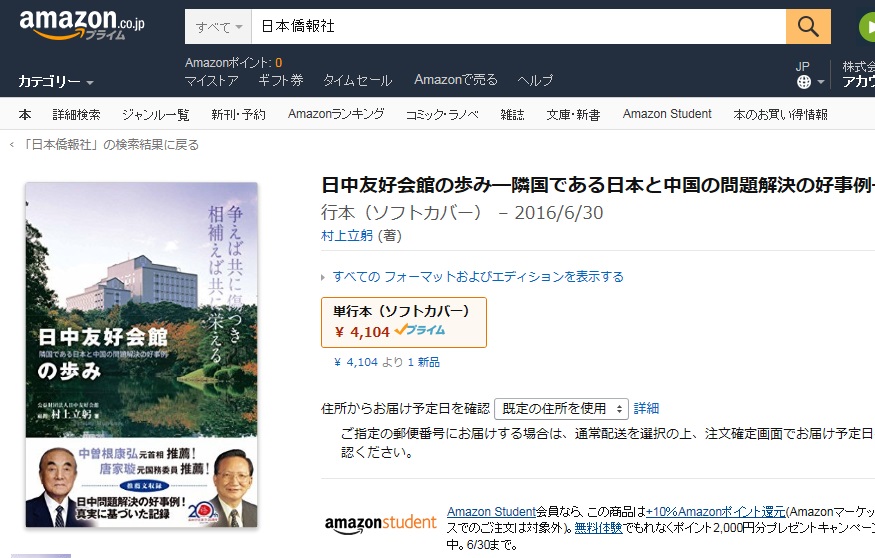
Task: Open the JP language dropdown arrow
Action: click(x=820, y=82)
